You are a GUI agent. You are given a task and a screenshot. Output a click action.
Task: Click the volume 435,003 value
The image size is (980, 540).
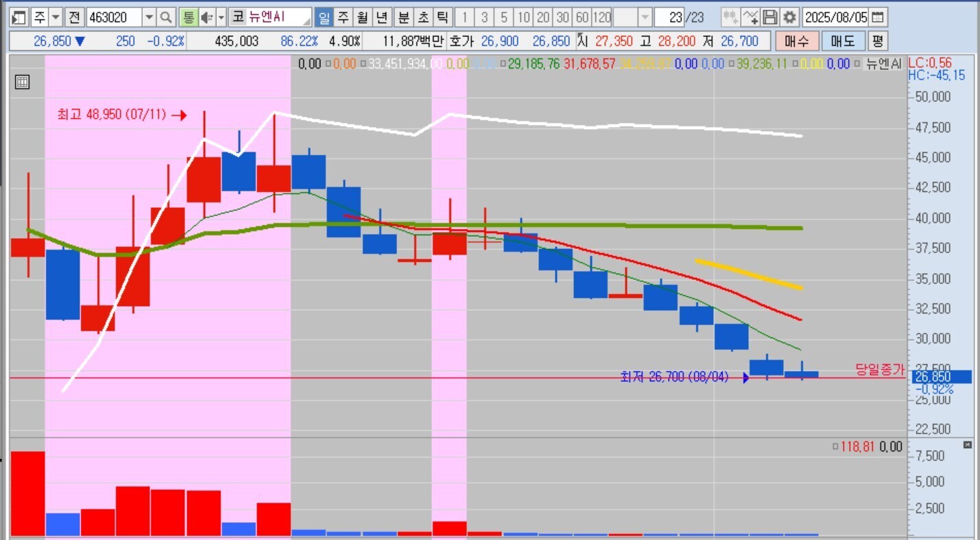pos(237,41)
